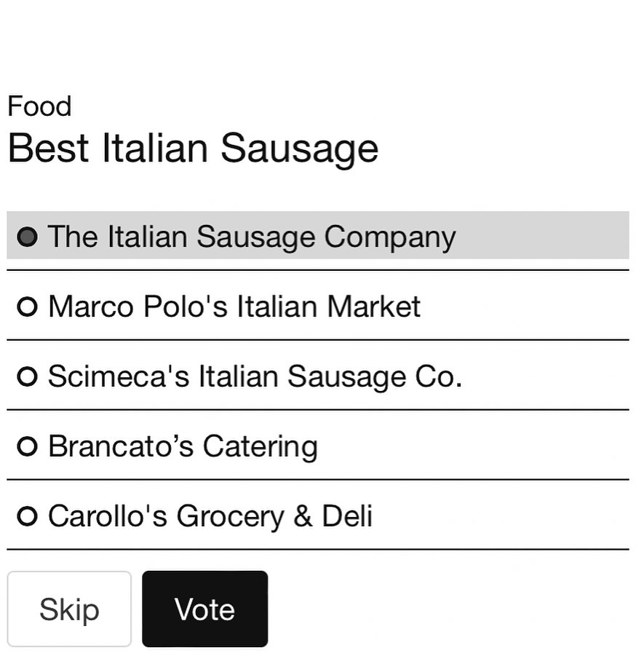Click the filled radio for The Italian Sausage Company
Viewport: 636px width, 672px height.
point(28,237)
